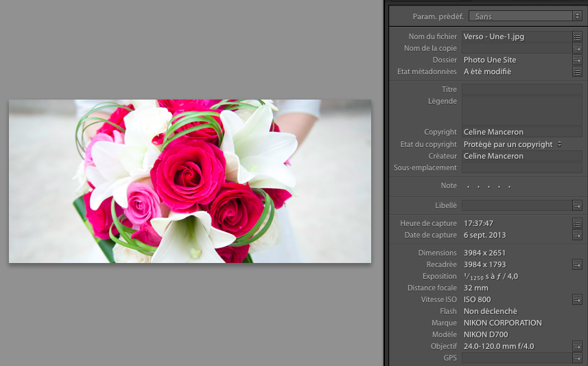Click arrow icon beside Objectif row
Screen dimensions: 588x366
[x=577, y=347]
